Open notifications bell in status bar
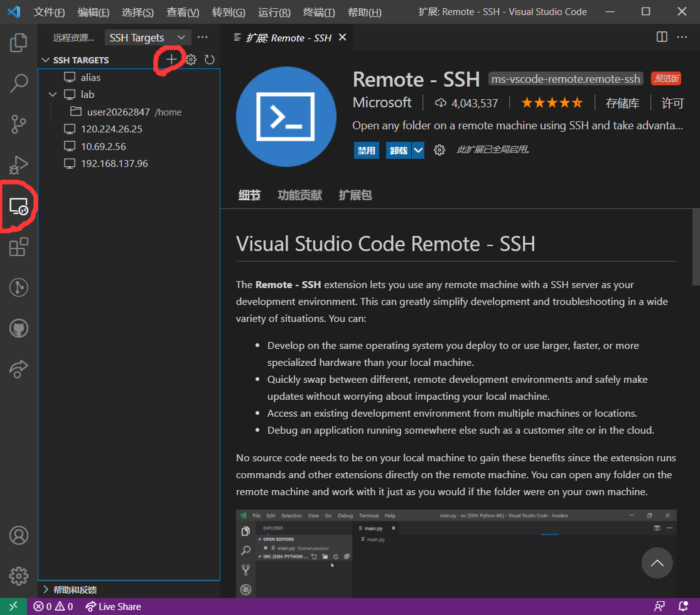Screen dimensions: 700x615 683,606
